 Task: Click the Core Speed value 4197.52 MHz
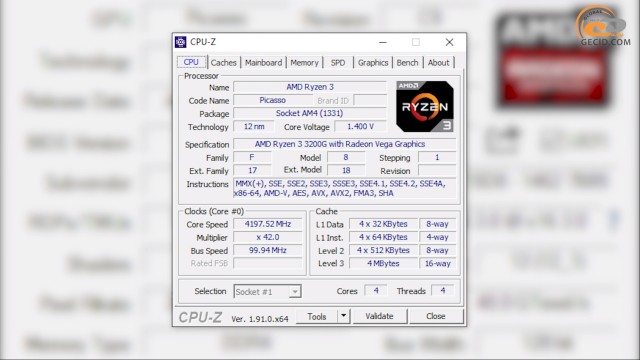268,224
